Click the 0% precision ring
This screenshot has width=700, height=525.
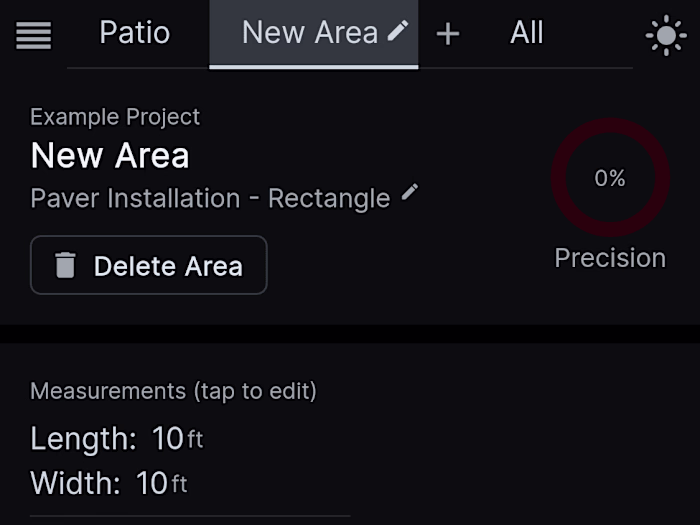610,178
